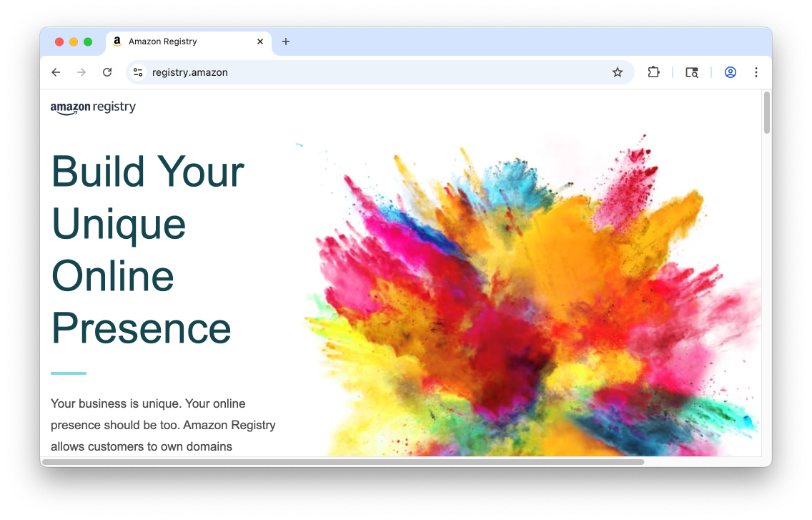Viewport: 812px width, 520px height.
Task: Click the colorful powder explosion image
Action: pyautogui.click(x=529, y=300)
